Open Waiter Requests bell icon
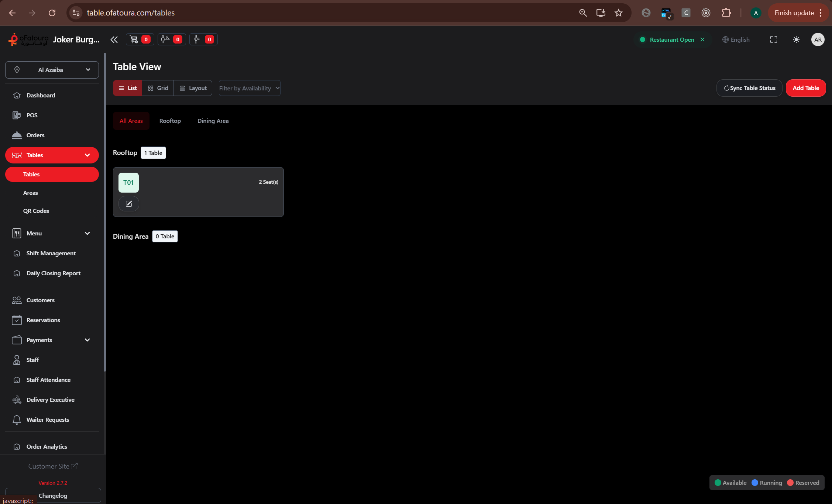This screenshot has width=832, height=504. 17,420
